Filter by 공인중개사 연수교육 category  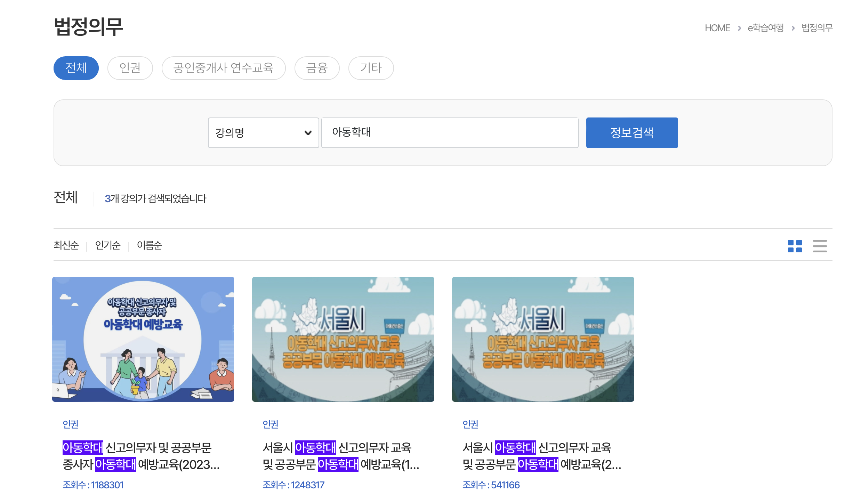click(224, 68)
